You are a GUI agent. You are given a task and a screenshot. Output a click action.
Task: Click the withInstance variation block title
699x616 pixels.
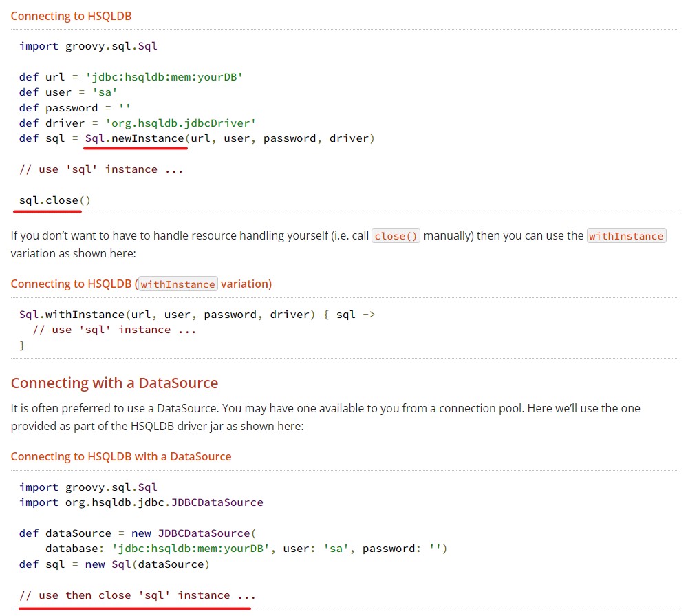tap(141, 284)
